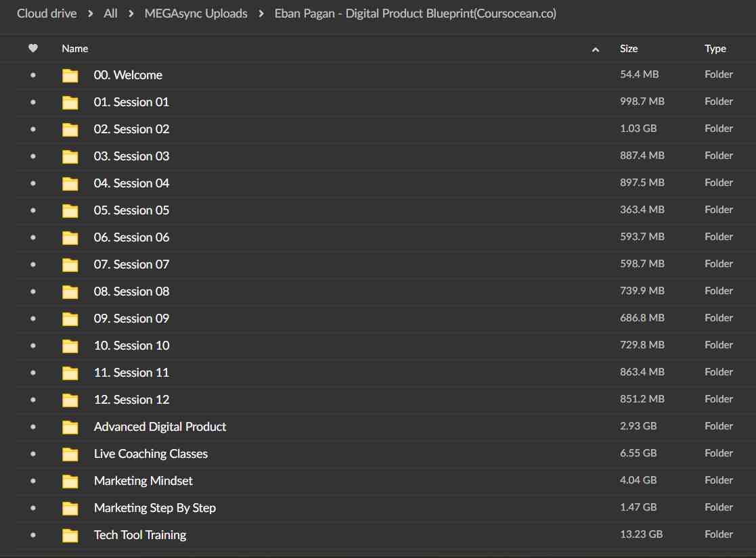Select the Marketing Step By Step name
Image resolution: width=756 pixels, height=558 pixels.
click(155, 508)
